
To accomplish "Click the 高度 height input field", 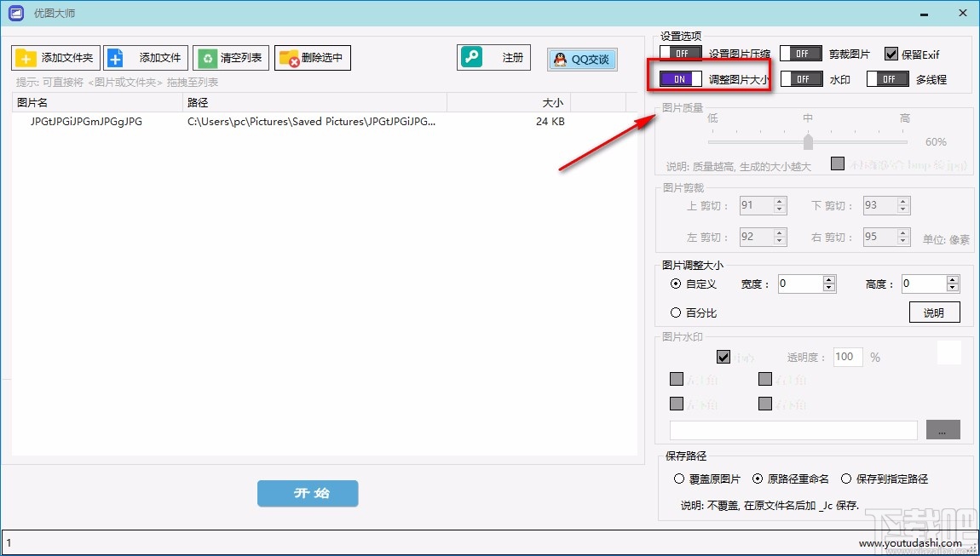I will point(924,284).
